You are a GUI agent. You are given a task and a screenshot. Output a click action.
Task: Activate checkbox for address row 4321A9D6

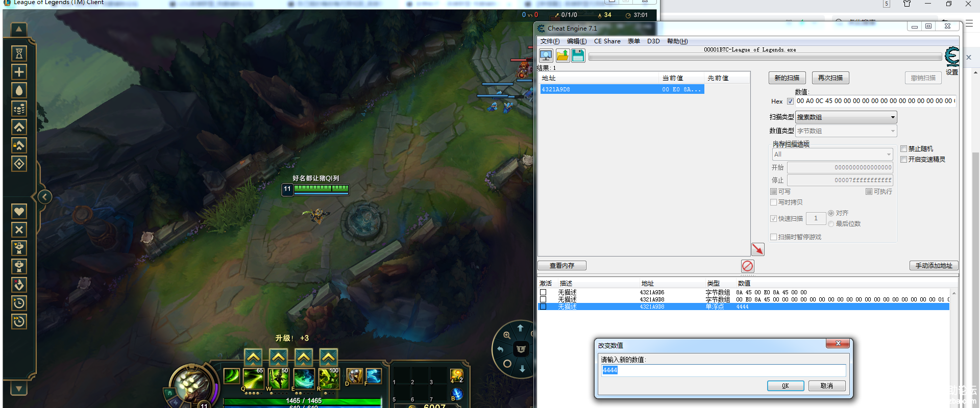tap(543, 293)
